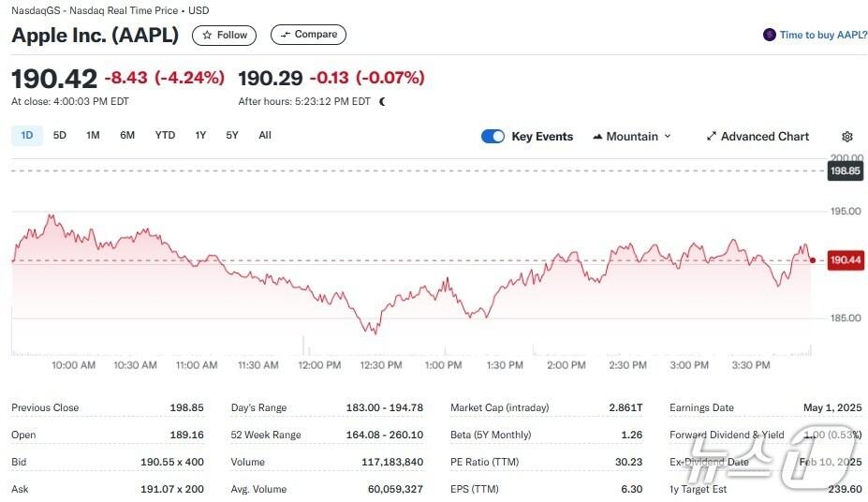Click the Compare chart icon
Image resolution: width=868 pixels, height=502 pixels.
(x=284, y=35)
